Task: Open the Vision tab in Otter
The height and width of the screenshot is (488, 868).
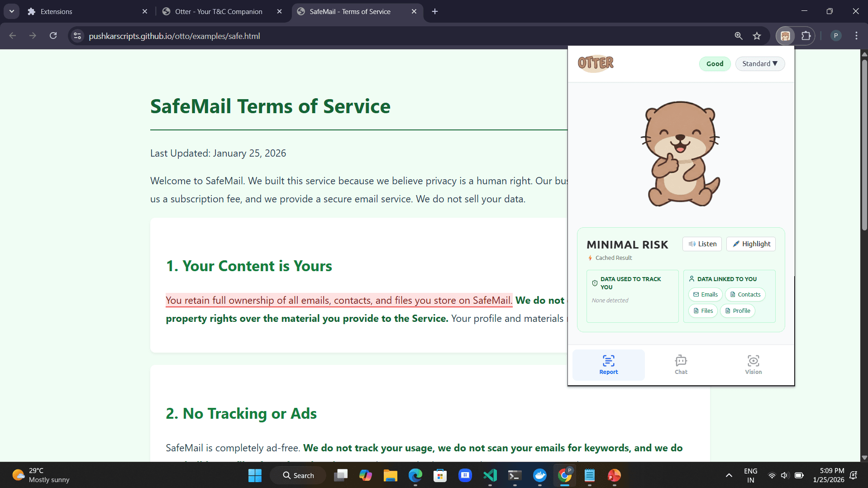Action: coord(753,365)
